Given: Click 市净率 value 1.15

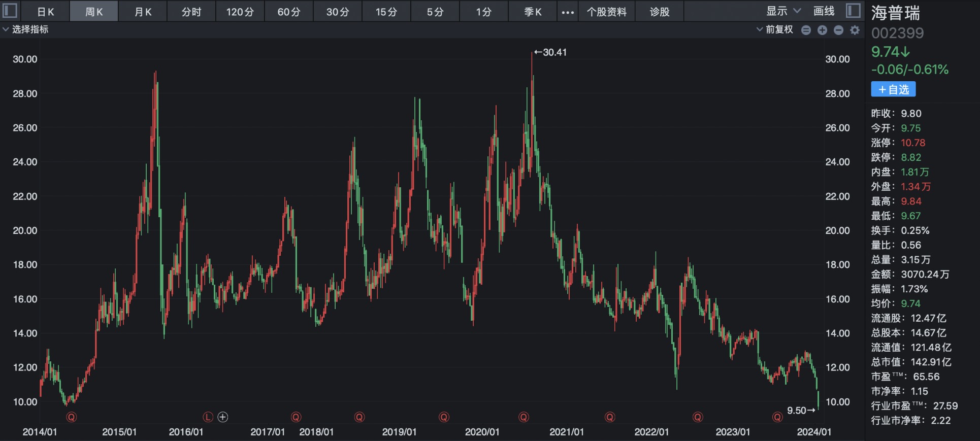Looking at the screenshot, I should [920, 391].
